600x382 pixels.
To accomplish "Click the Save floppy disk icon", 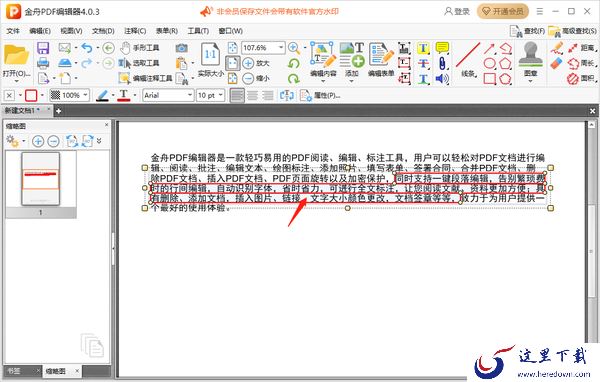I will coord(43,48).
